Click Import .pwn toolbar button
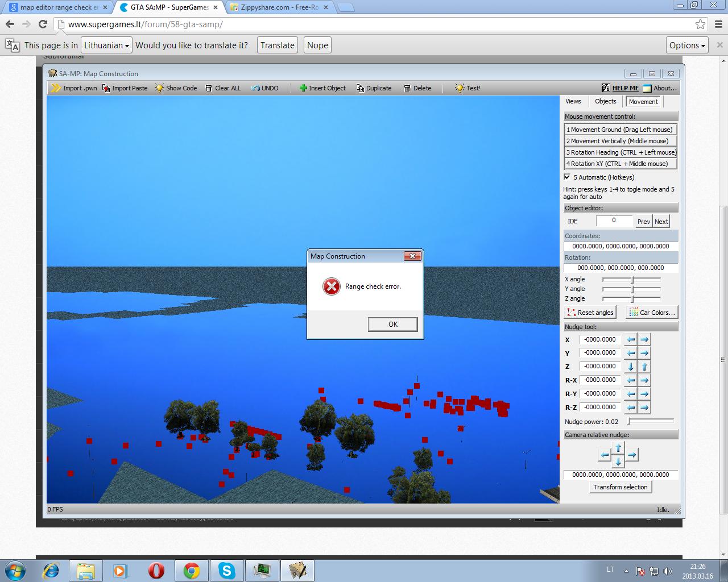This screenshot has height=582, width=728. 74,88
